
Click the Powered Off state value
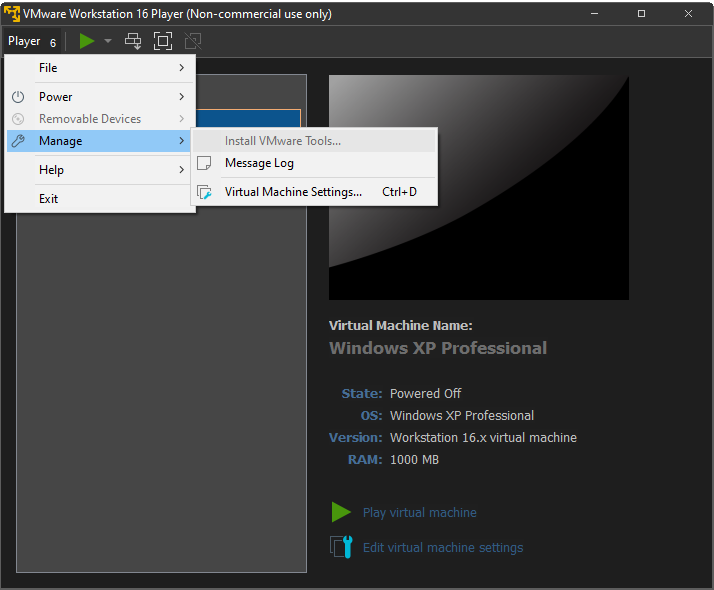pyautogui.click(x=425, y=393)
